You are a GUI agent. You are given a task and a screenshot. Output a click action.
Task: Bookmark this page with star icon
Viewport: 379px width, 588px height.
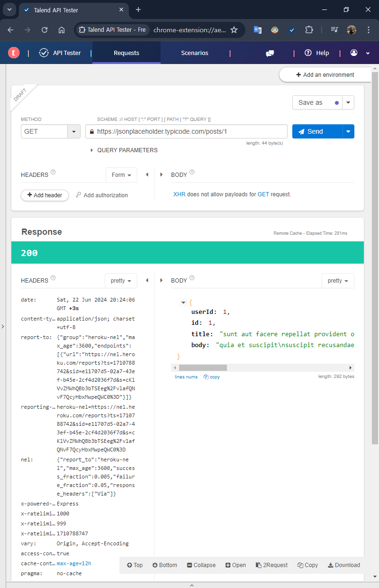(x=234, y=29)
